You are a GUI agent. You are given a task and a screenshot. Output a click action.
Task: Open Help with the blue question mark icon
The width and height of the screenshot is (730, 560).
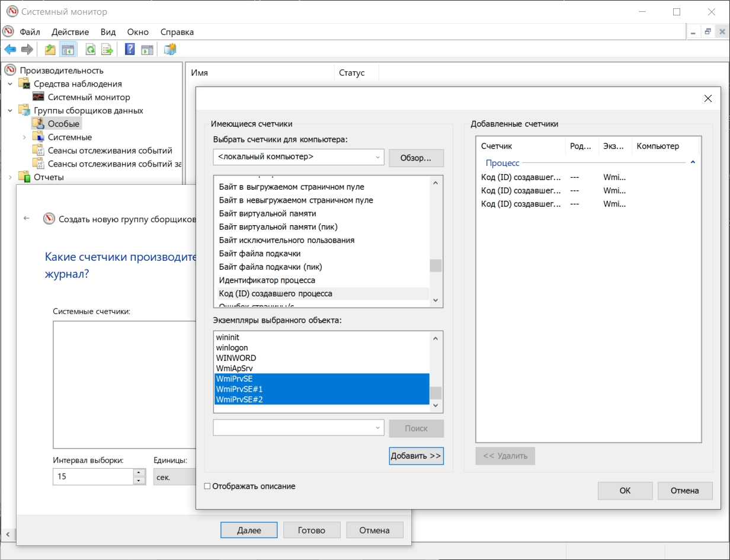point(130,50)
